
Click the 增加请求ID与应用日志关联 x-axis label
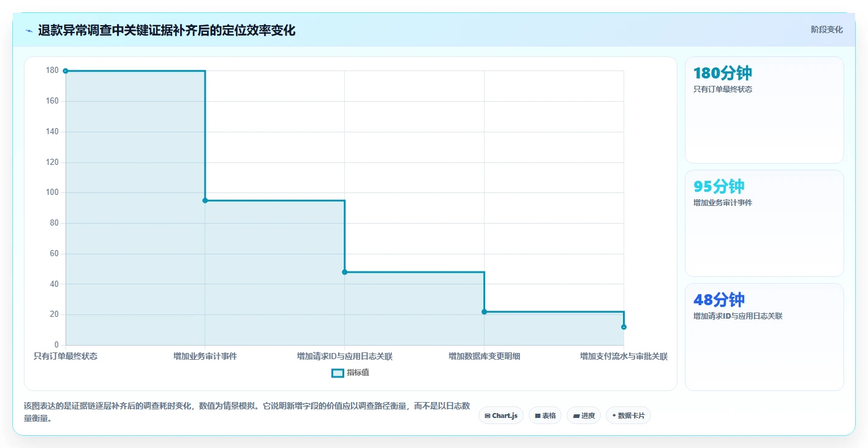345,356
